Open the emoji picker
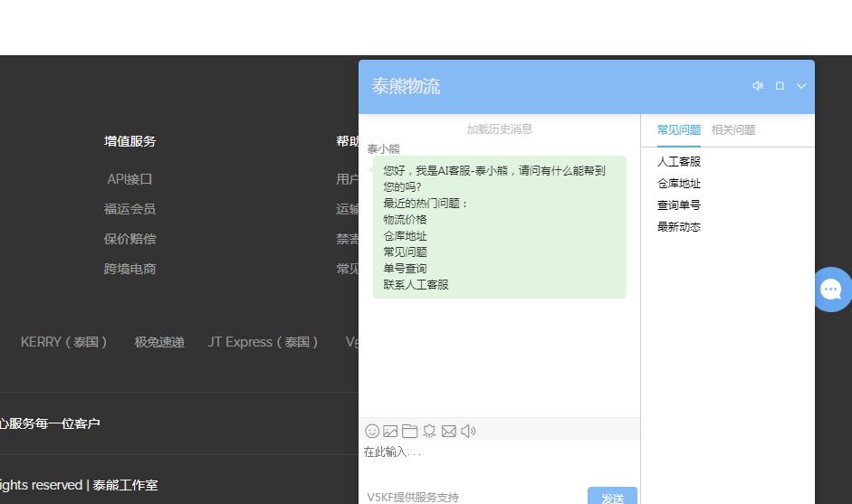The width and height of the screenshot is (852, 504). coord(372,432)
